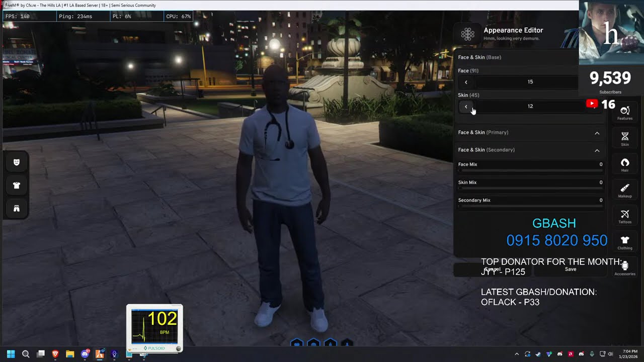The width and height of the screenshot is (644, 362).
Task: Save the appearance changes
Action: coord(571,269)
